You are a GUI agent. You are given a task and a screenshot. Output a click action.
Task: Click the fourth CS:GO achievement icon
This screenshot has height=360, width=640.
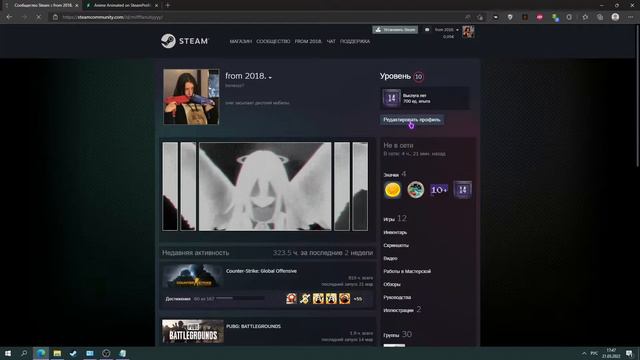(331, 298)
